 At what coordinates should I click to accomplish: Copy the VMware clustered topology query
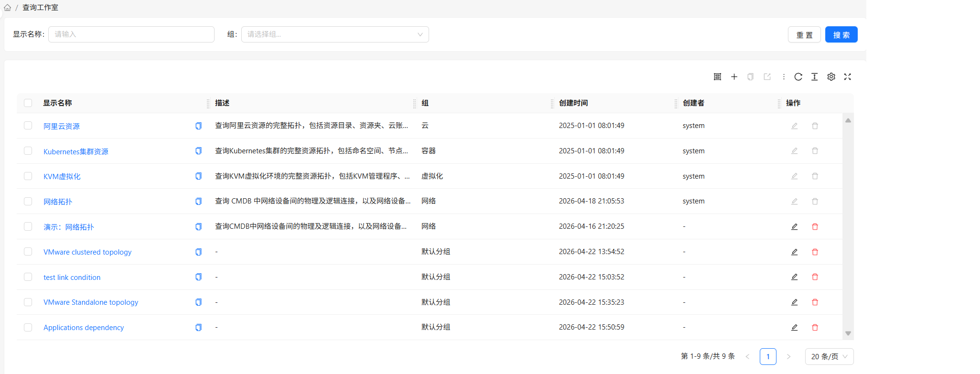(198, 252)
